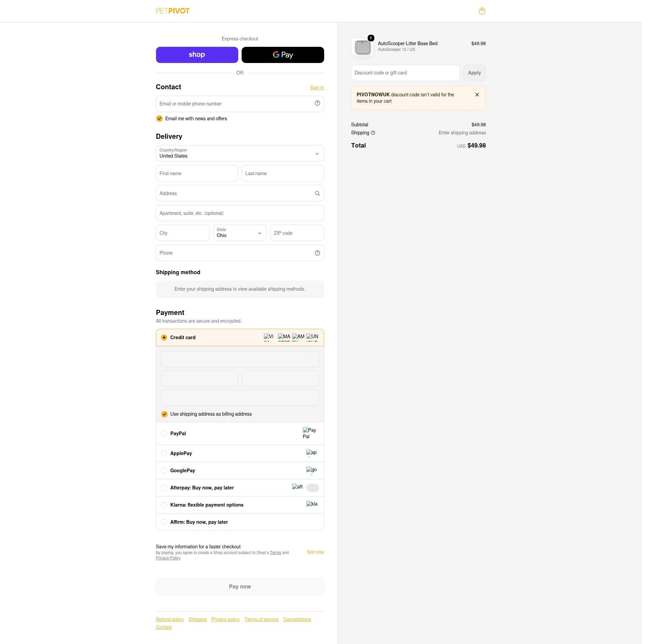
Task: Open the Country/Region dropdown
Action: [240, 153]
